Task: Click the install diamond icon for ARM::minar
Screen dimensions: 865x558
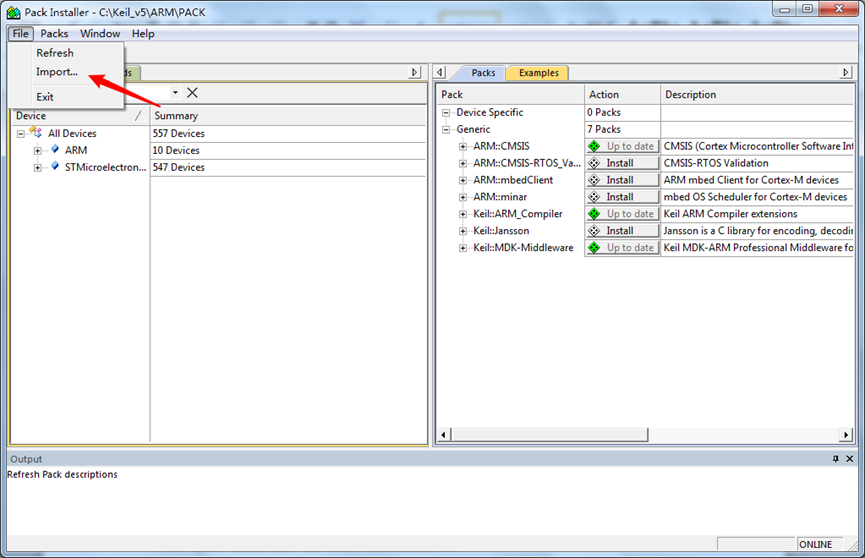Action: [x=594, y=197]
